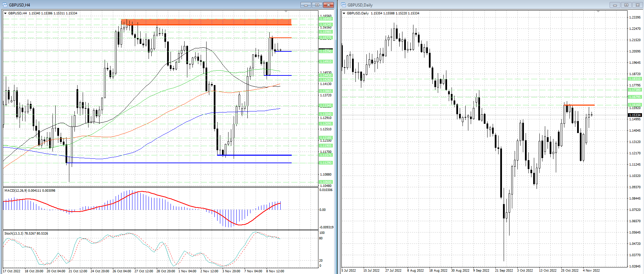Select the red horizontal line on Daily chart

pos(580,105)
